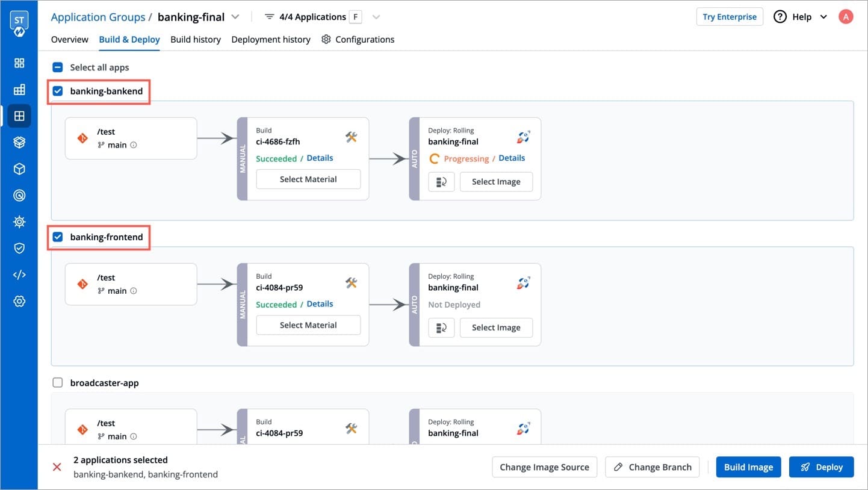
Task: Toggle the Select all apps checkbox
Action: click(58, 67)
